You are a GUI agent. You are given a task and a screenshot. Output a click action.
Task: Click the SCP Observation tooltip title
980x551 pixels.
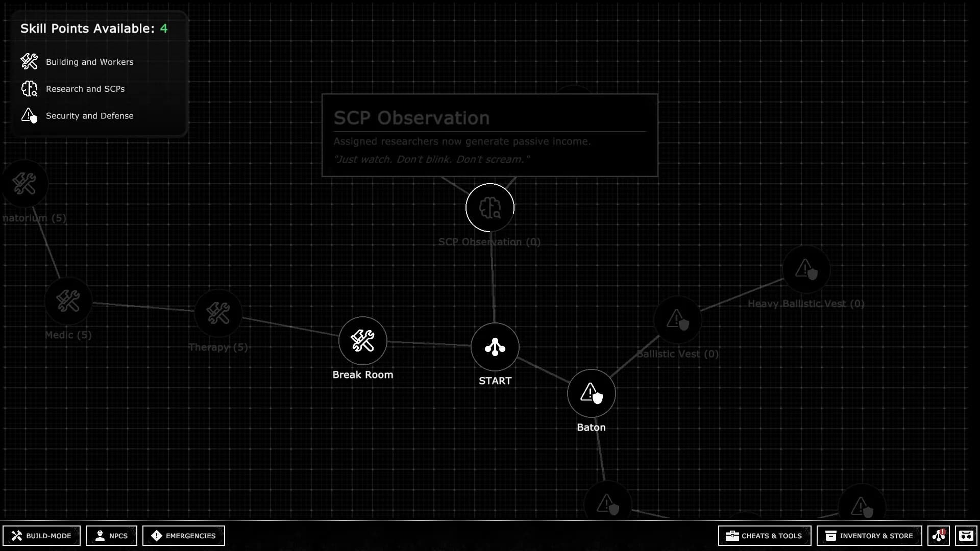point(411,118)
